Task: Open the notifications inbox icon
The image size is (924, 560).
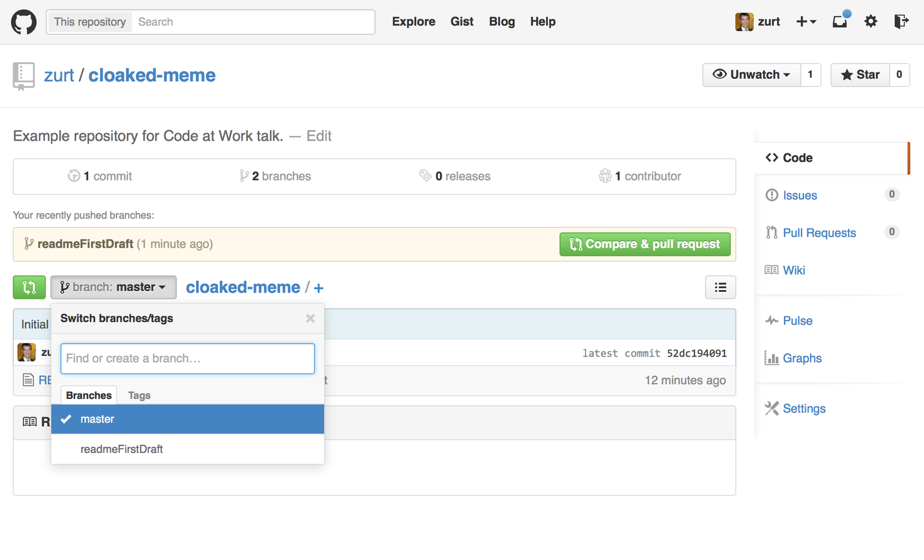Action: 840,21
